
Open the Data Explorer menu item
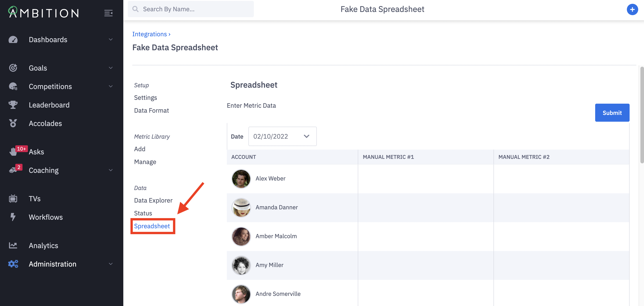point(153,200)
